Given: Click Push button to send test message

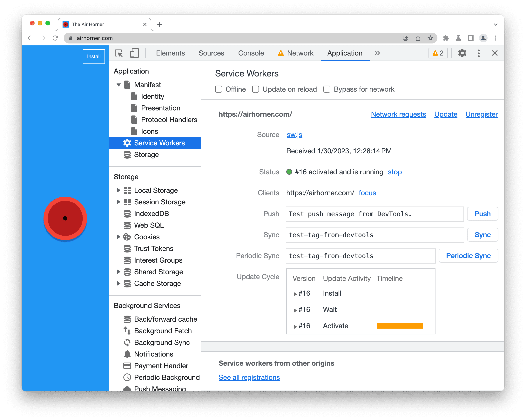Looking at the screenshot, I should tap(483, 214).
